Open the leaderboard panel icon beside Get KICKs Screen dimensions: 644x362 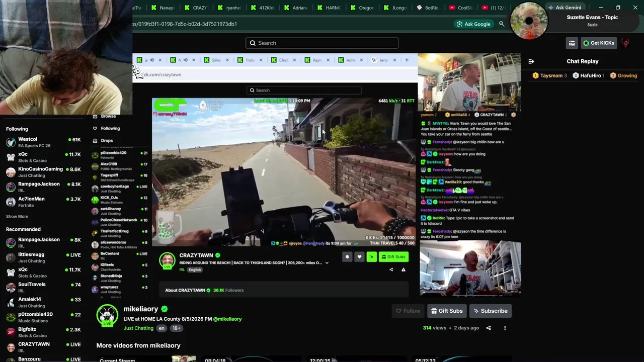pos(572,43)
